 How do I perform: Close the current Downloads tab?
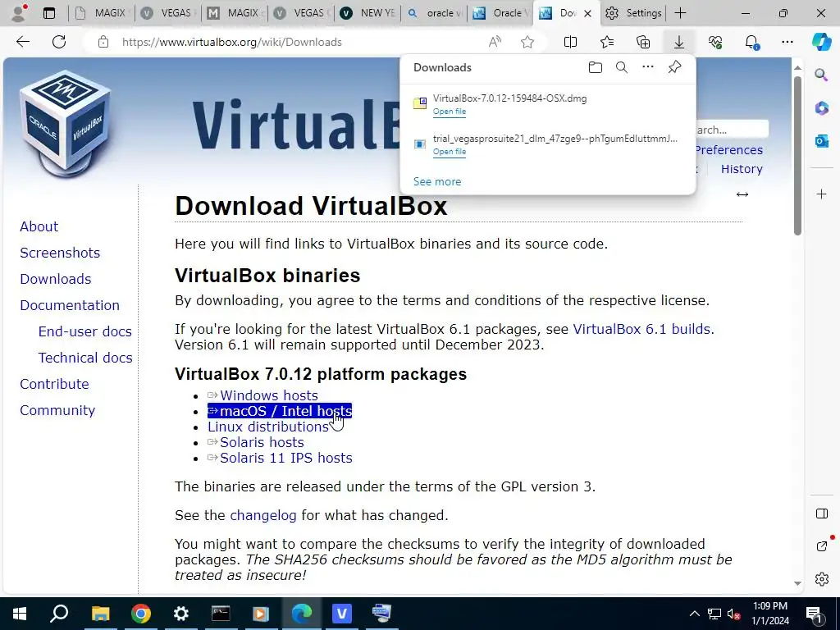tap(587, 13)
